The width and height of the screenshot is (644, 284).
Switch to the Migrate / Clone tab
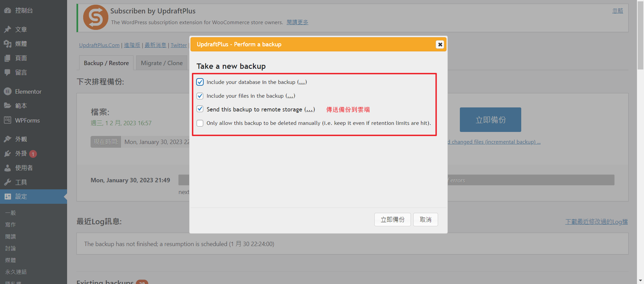pyautogui.click(x=162, y=63)
